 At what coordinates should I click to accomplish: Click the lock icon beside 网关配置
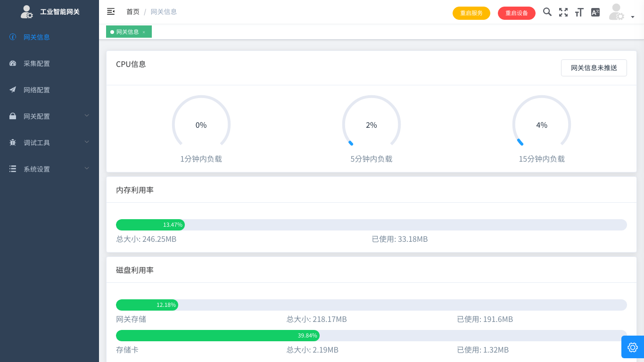tap(13, 116)
